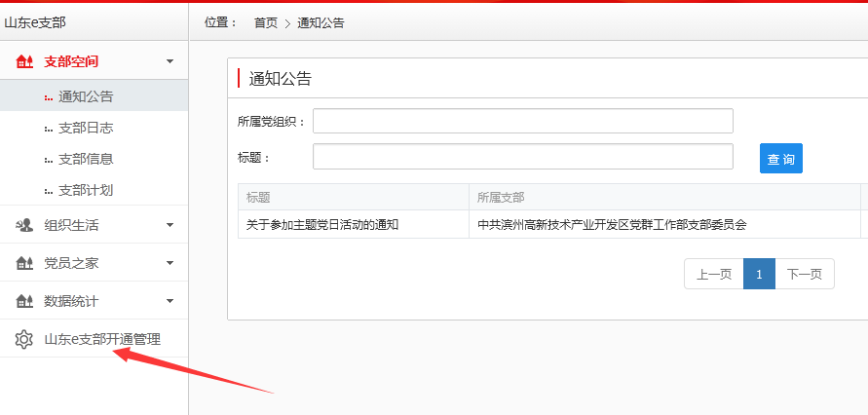Click 首页 in the breadcrumb

(x=265, y=22)
